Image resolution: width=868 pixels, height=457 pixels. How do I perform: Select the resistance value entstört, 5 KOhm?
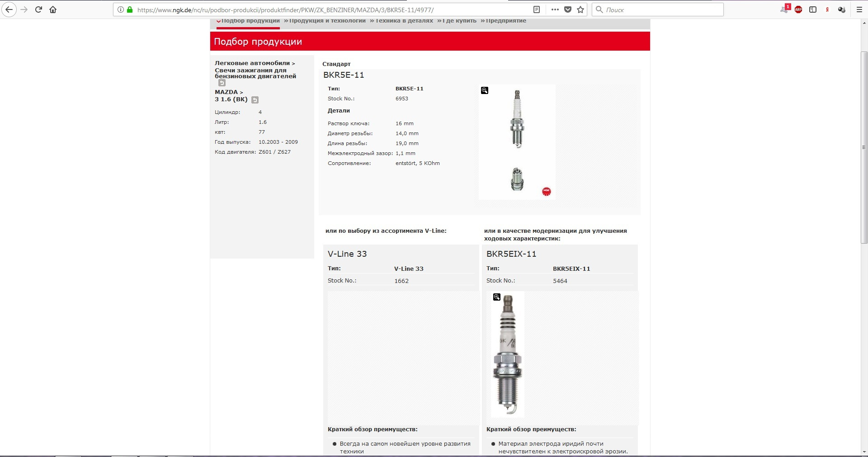tap(418, 163)
